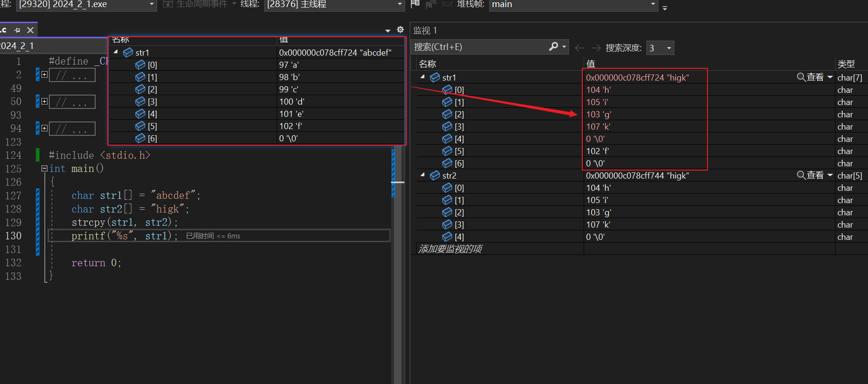Click the forward arrow in watch search
The width and height of the screenshot is (868, 384).
tap(596, 48)
